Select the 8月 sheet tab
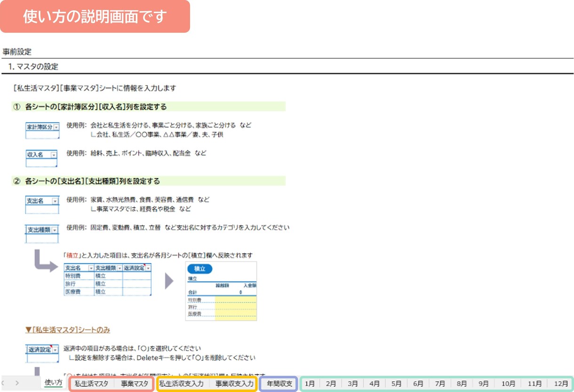Screen dimensions: 574x392 click(x=462, y=384)
